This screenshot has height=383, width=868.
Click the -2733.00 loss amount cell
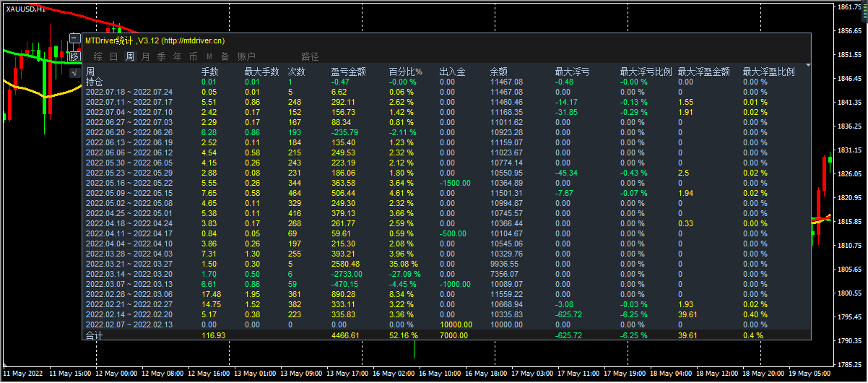346,274
